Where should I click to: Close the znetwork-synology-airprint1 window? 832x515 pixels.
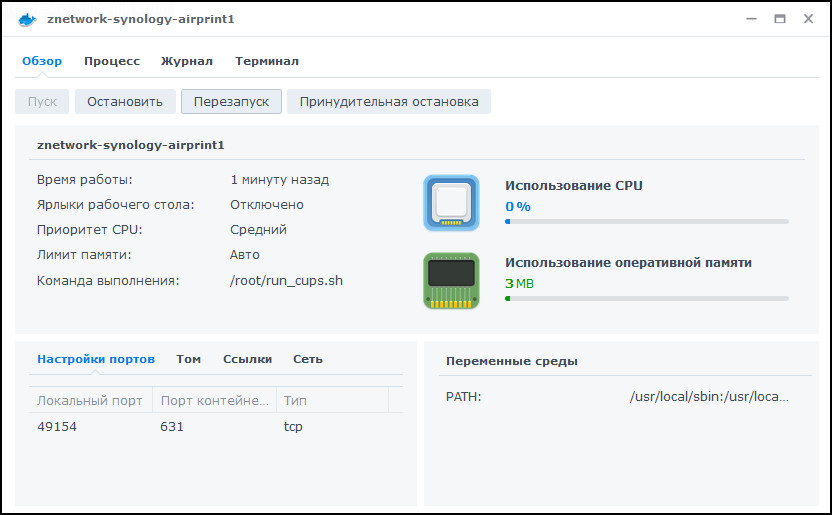tap(808, 19)
